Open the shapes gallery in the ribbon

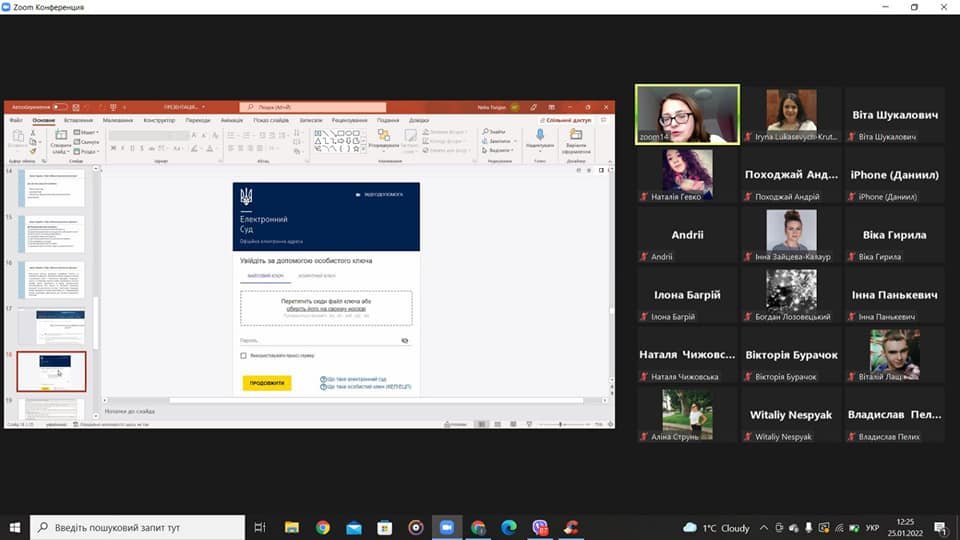(x=339, y=140)
